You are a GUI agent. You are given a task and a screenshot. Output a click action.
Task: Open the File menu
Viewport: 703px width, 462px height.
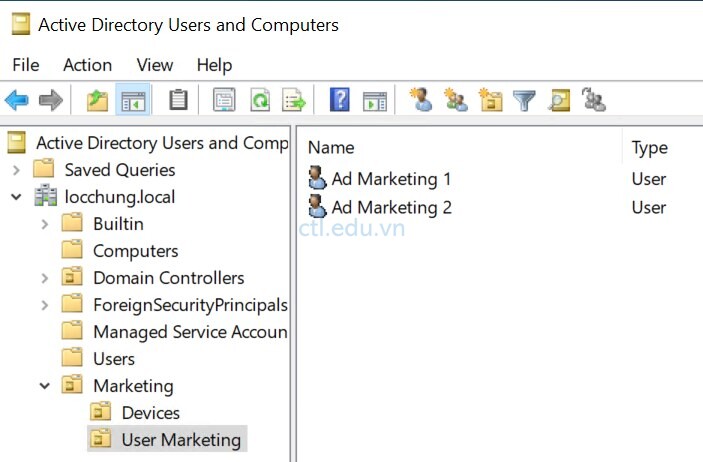[26, 65]
